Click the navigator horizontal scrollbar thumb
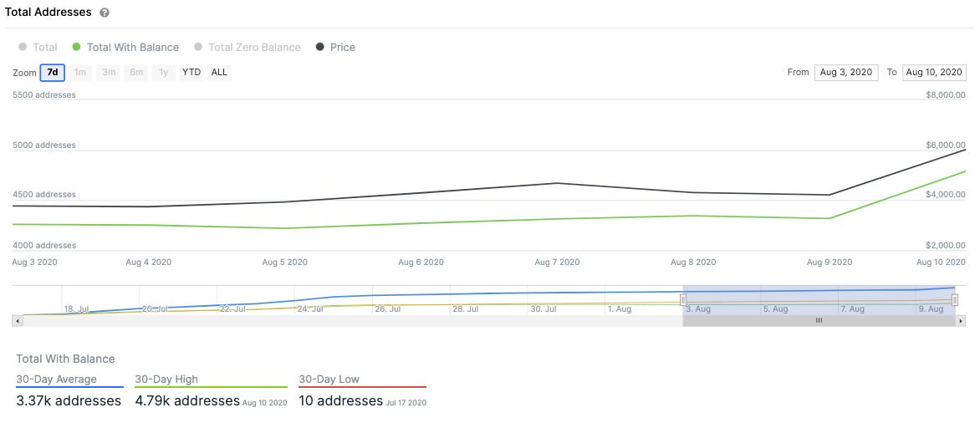980x428 pixels. [819, 320]
